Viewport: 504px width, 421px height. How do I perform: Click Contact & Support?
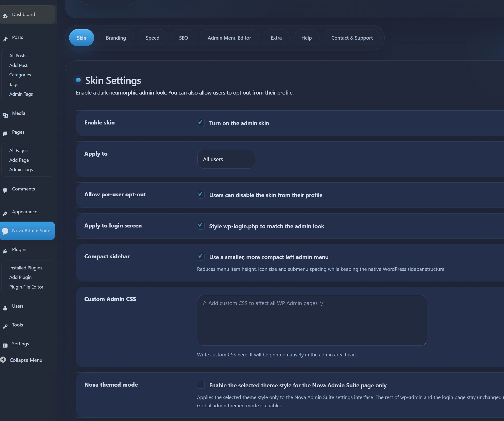(352, 38)
